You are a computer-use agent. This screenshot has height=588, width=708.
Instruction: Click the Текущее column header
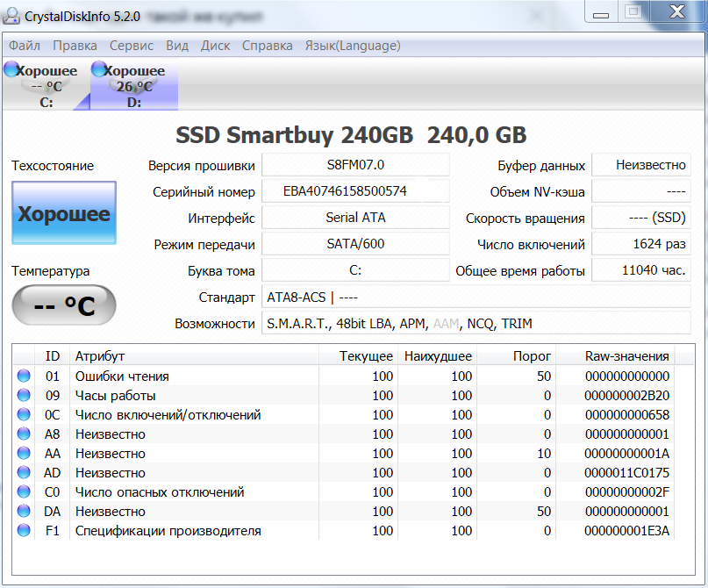(359, 355)
